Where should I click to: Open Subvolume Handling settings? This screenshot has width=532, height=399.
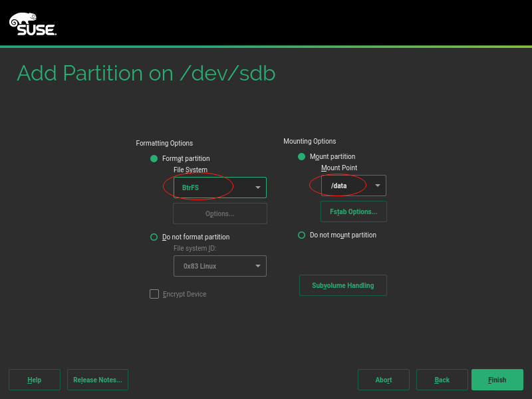coord(343,285)
